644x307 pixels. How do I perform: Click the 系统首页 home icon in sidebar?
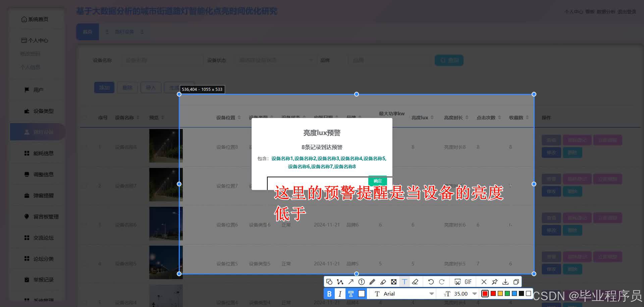24,19
